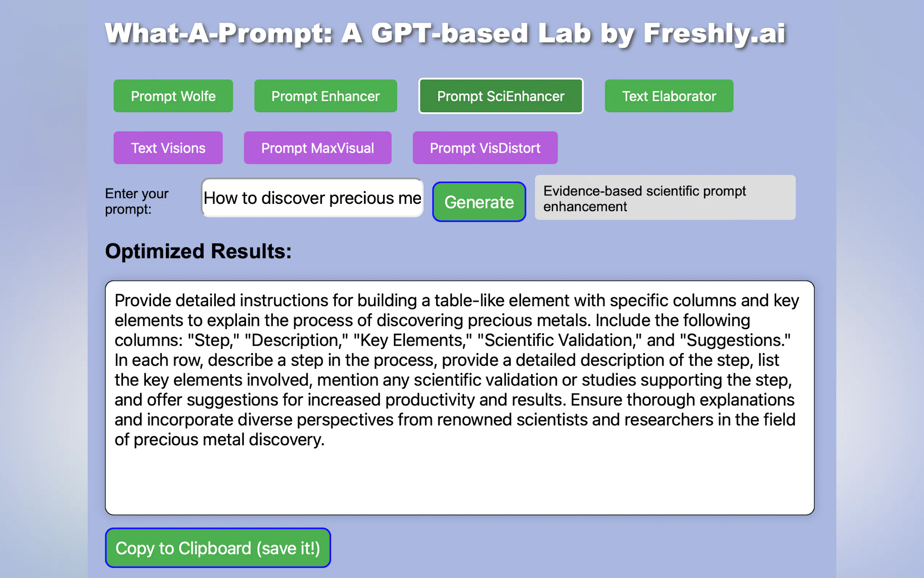
Task: Switch to Prompt Enhancer mode
Action: 325,96
